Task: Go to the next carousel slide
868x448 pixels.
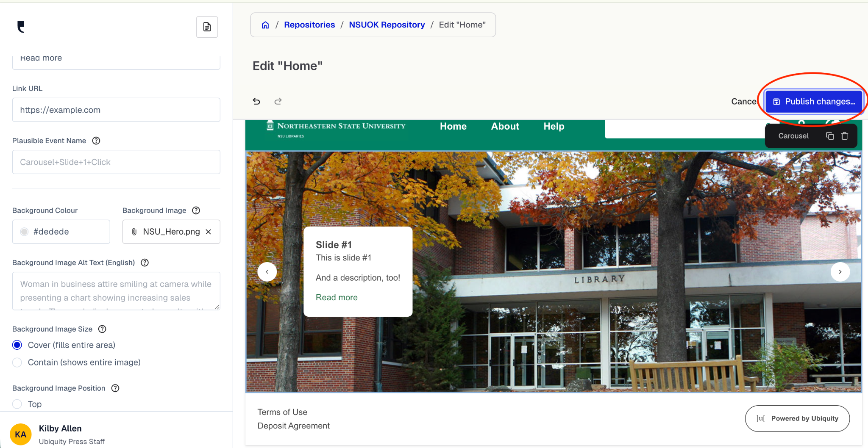Action: coord(840,272)
